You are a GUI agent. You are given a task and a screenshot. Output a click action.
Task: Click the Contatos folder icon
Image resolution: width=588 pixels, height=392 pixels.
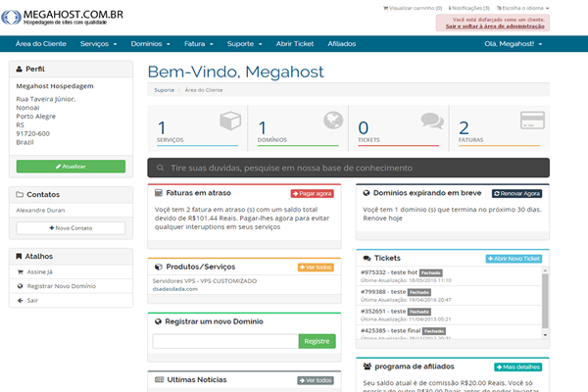20,194
